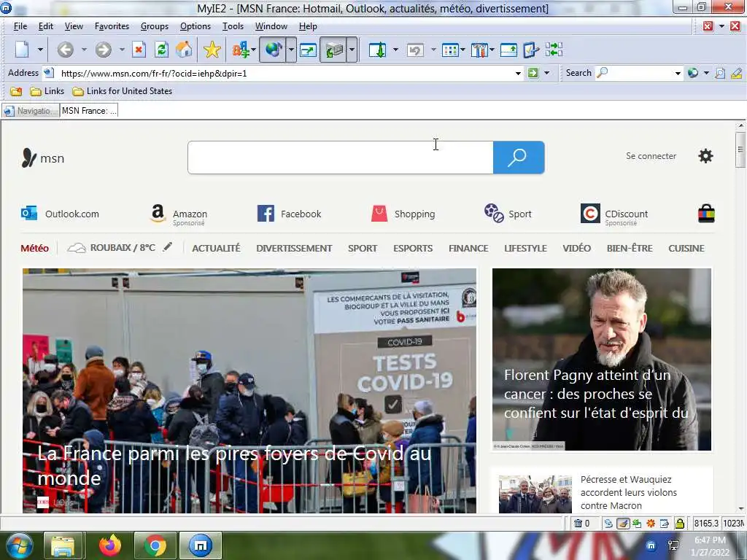Click the search globe icon beside search box

click(693, 73)
